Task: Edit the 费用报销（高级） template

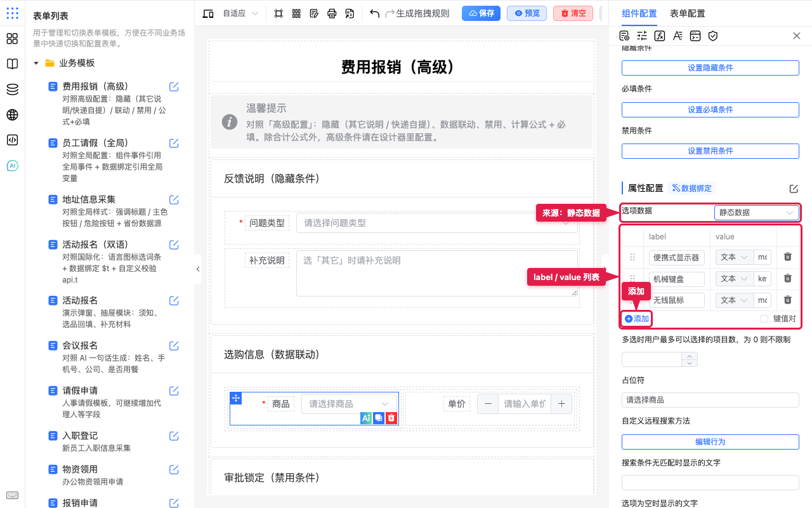Action: 174,86
